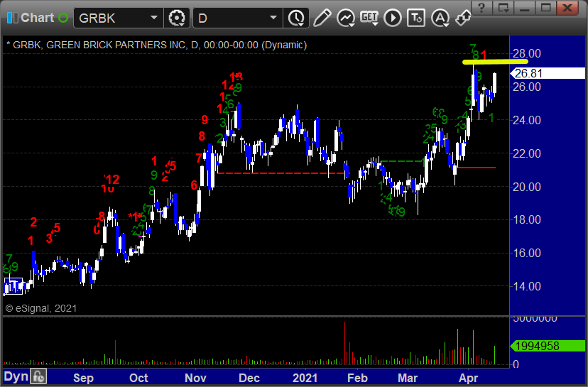
Task: Maximize the chart window
Action: (546, 7)
